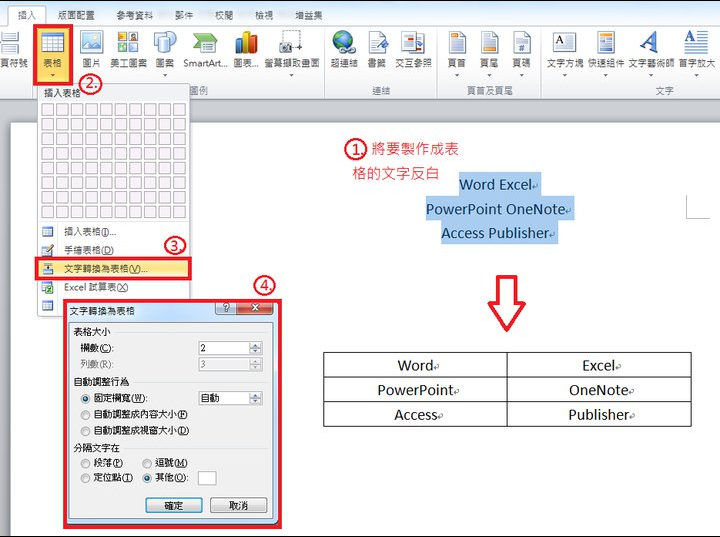Click 首字放大 (Drop Cap) icon
Image resolution: width=720 pixels, height=537 pixels.
[696, 42]
